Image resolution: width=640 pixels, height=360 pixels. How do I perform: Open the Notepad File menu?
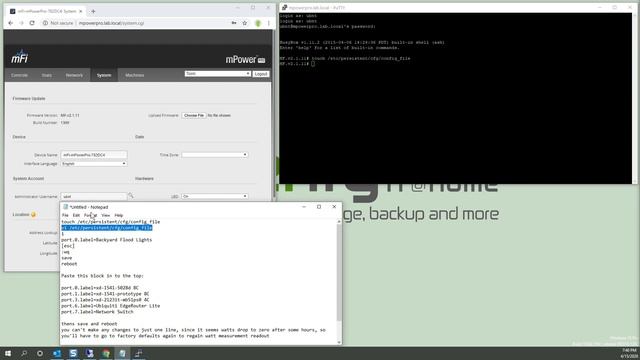coord(65,215)
